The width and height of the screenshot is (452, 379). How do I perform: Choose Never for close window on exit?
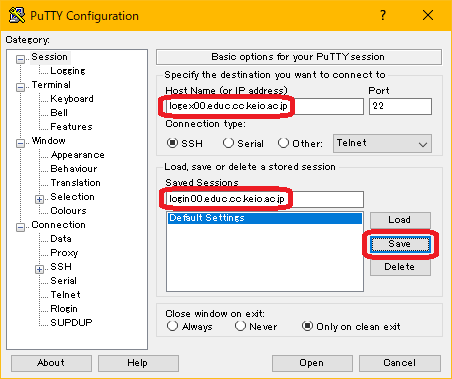[240, 326]
